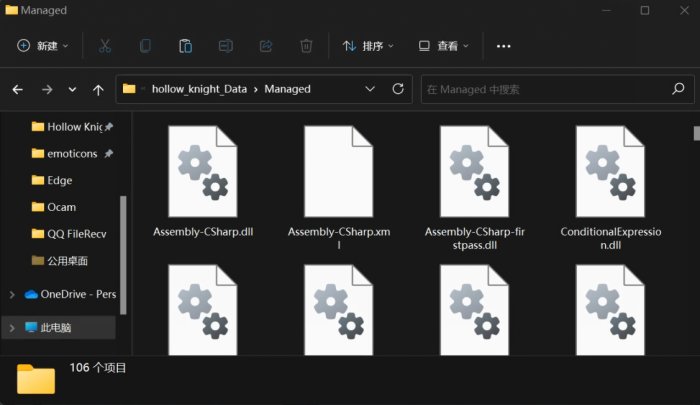This screenshot has height=405, width=700.
Task: Maximize the Managed window
Action: coord(645,10)
